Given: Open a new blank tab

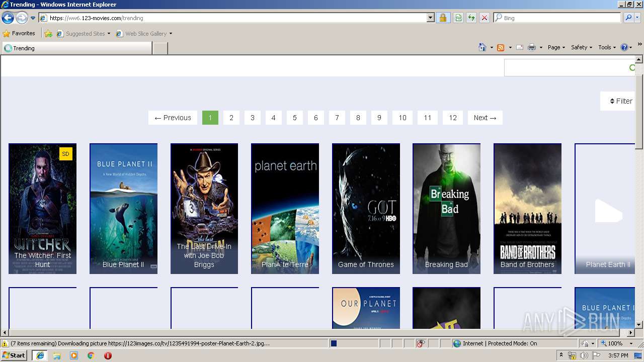Looking at the screenshot, I should 160,48.
